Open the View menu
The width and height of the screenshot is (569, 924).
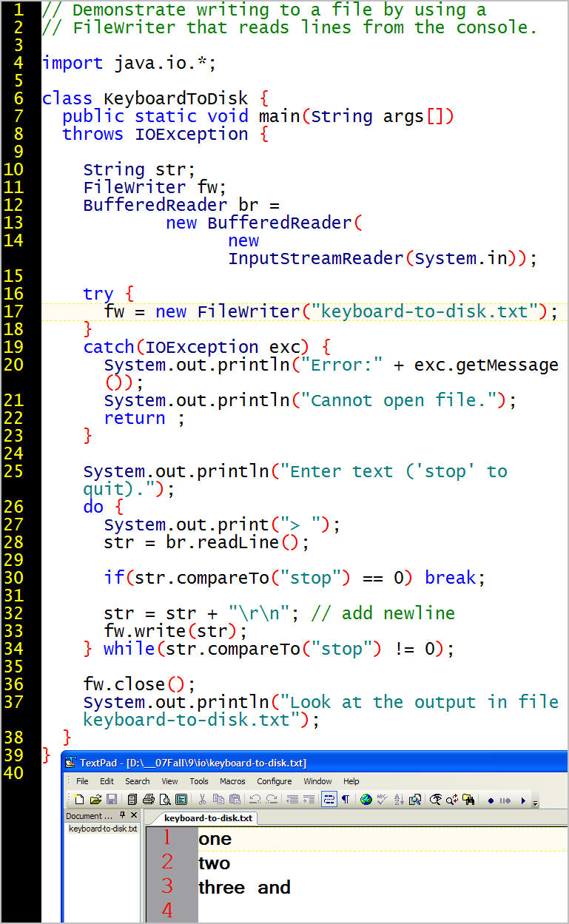(170, 781)
